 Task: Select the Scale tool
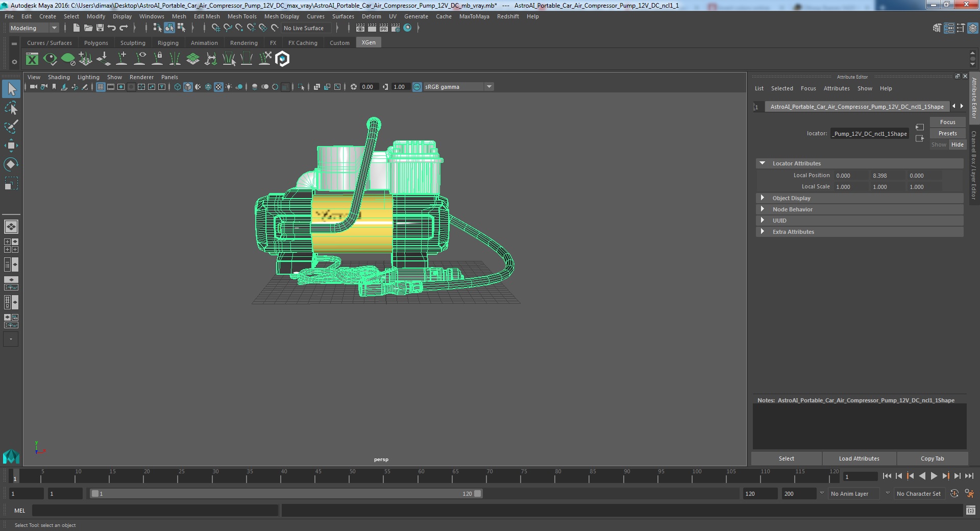pyautogui.click(x=11, y=183)
